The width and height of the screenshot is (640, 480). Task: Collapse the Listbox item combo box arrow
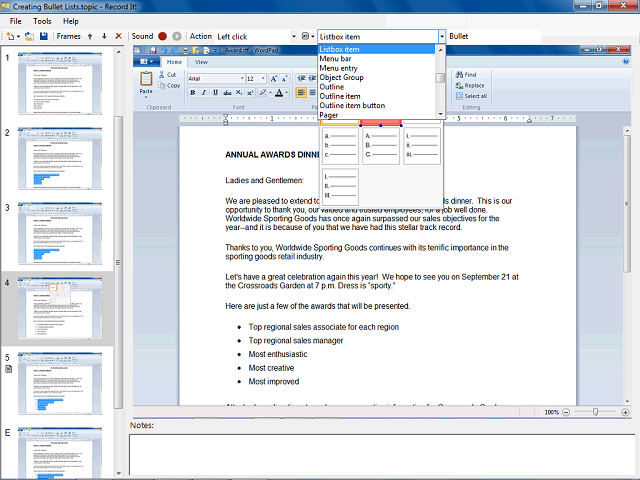point(442,36)
